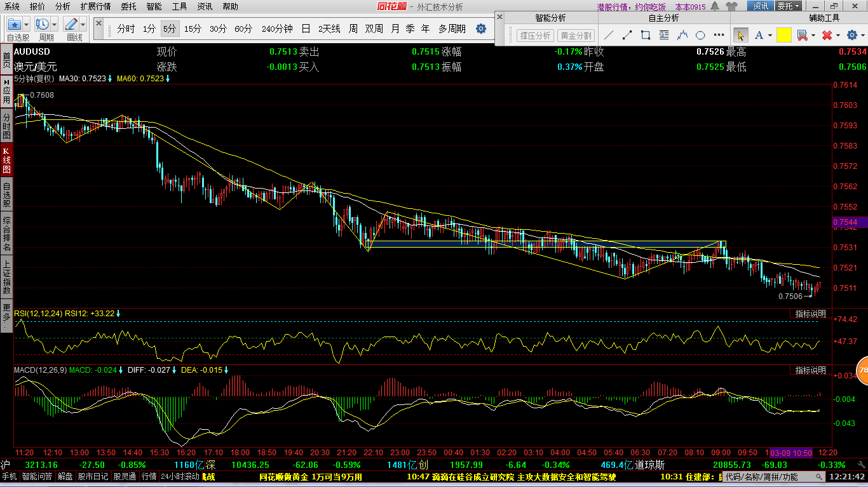This screenshot has height=487, width=868.
Task: Select the wave line drawing tool
Action: click(x=682, y=35)
